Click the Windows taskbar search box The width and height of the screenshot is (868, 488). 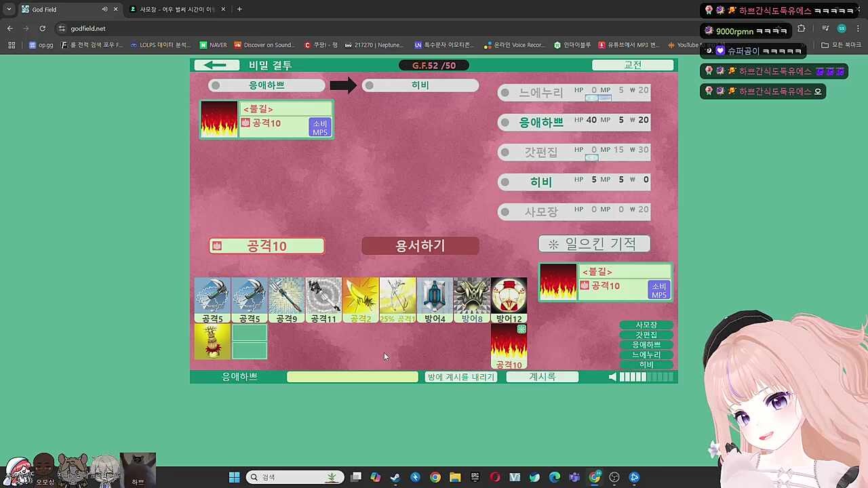pyautogui.click(x=294, y=477)
